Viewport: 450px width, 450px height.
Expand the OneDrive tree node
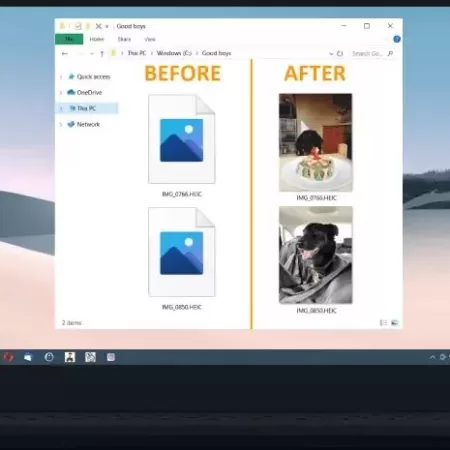coord(61,93)
